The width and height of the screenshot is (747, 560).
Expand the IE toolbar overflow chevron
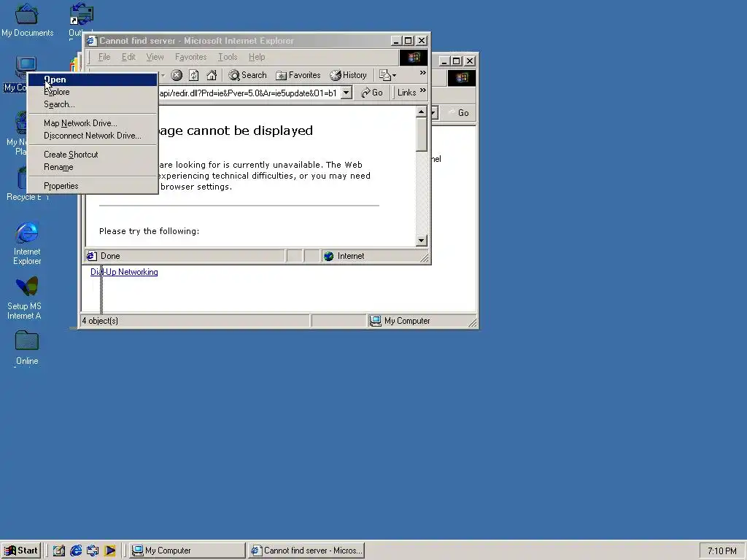point(422,73)
